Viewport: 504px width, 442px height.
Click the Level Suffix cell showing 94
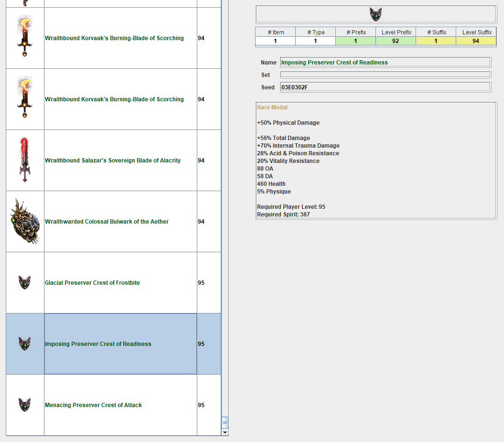(476, 41)
